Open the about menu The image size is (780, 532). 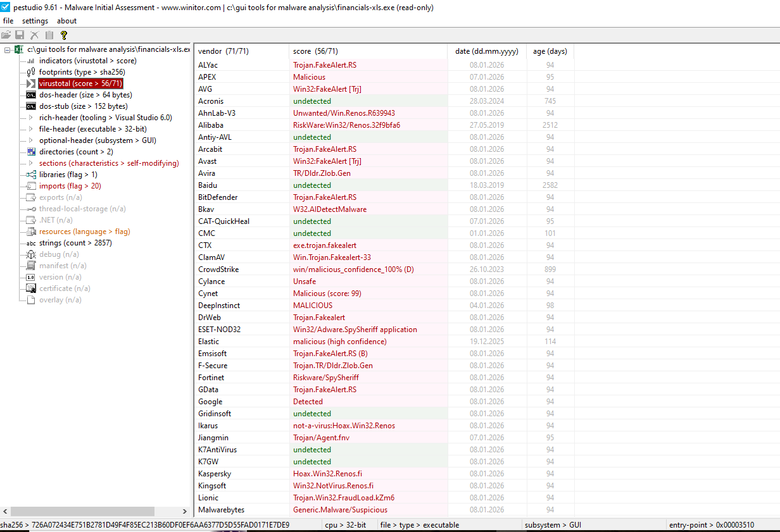(66, 20)
